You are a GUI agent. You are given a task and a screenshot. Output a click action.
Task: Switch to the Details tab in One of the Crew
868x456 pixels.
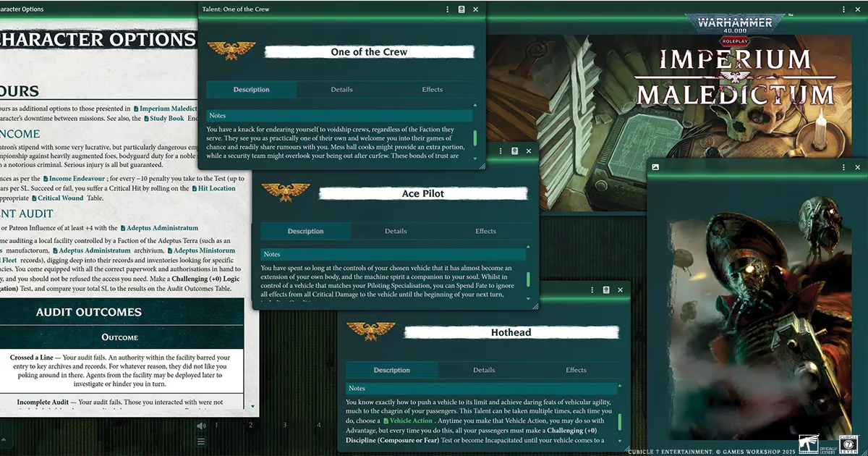click(x=342, y=90)
